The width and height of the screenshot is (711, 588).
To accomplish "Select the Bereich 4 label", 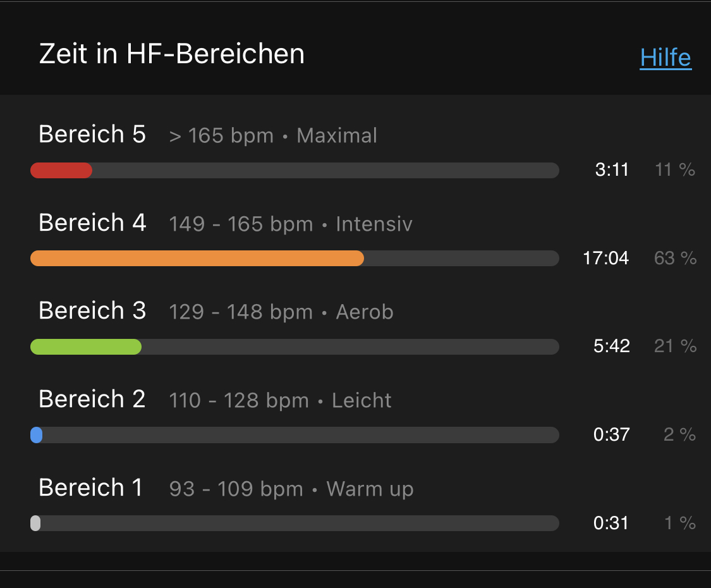I will [x=92, y=223].
